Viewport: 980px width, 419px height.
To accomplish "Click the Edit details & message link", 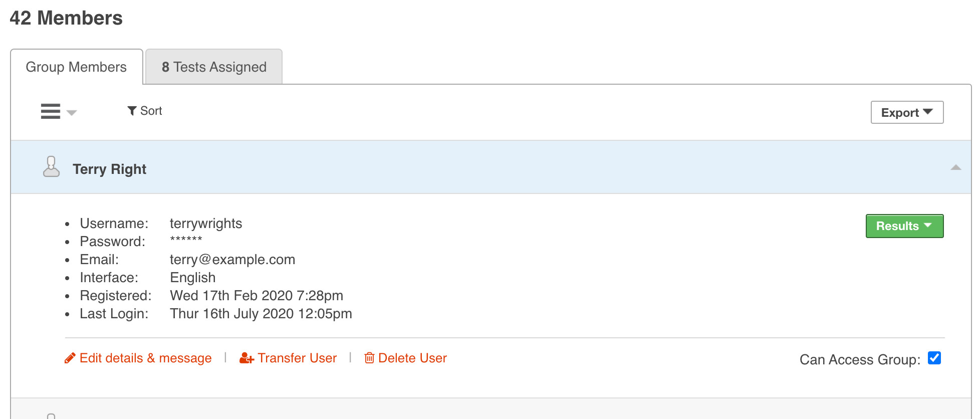I will coord(145,358).
